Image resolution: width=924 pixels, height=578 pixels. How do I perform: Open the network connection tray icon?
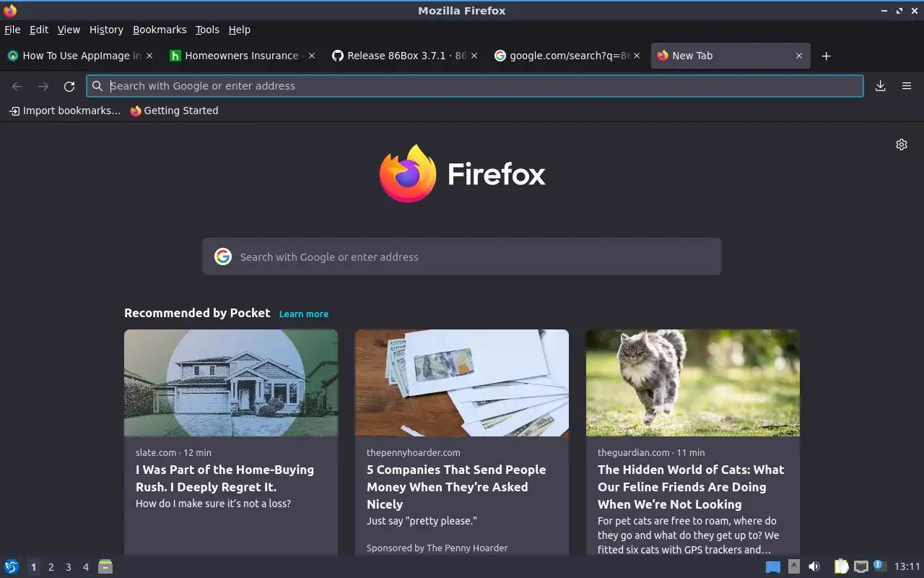[860, 567]
